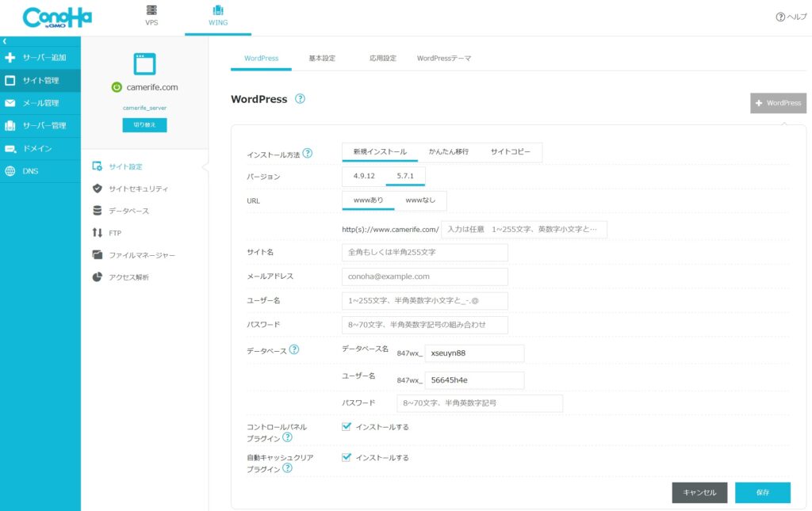Click the サイト設定 gear icon
Viewport: 812px width, 511px height.
[x=97, y=166]
